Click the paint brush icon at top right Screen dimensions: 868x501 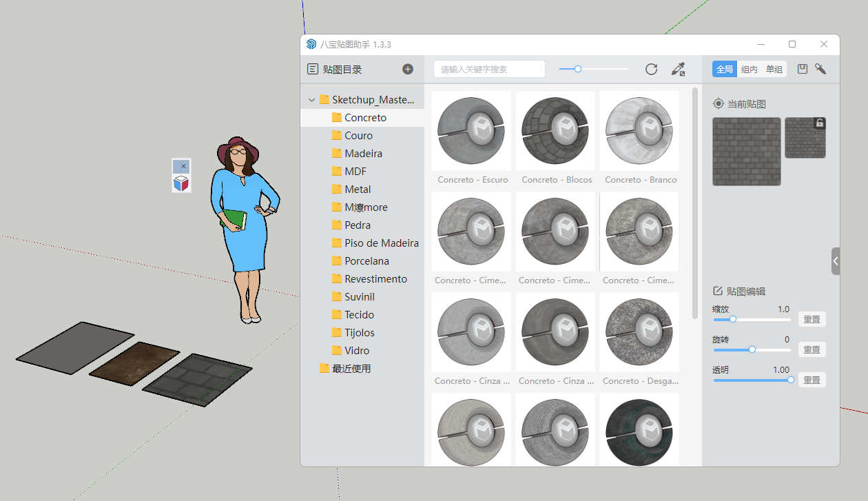[x=820, y=69]
